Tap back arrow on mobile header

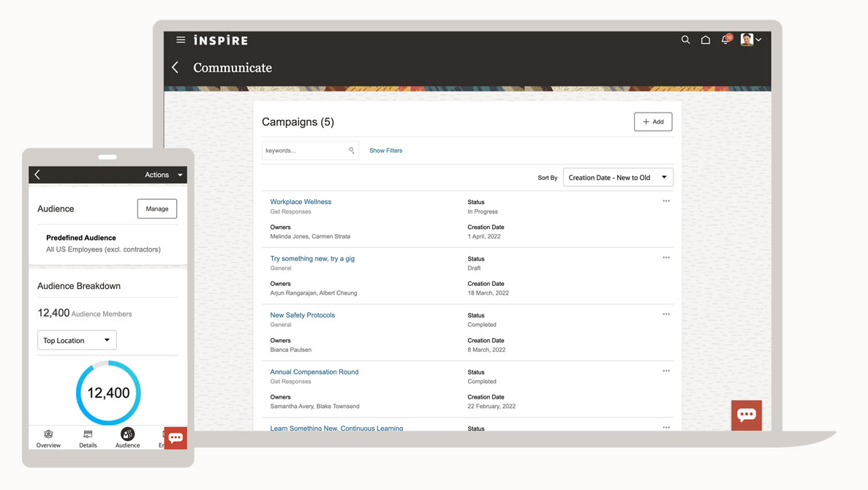click(x=38, y=175)
